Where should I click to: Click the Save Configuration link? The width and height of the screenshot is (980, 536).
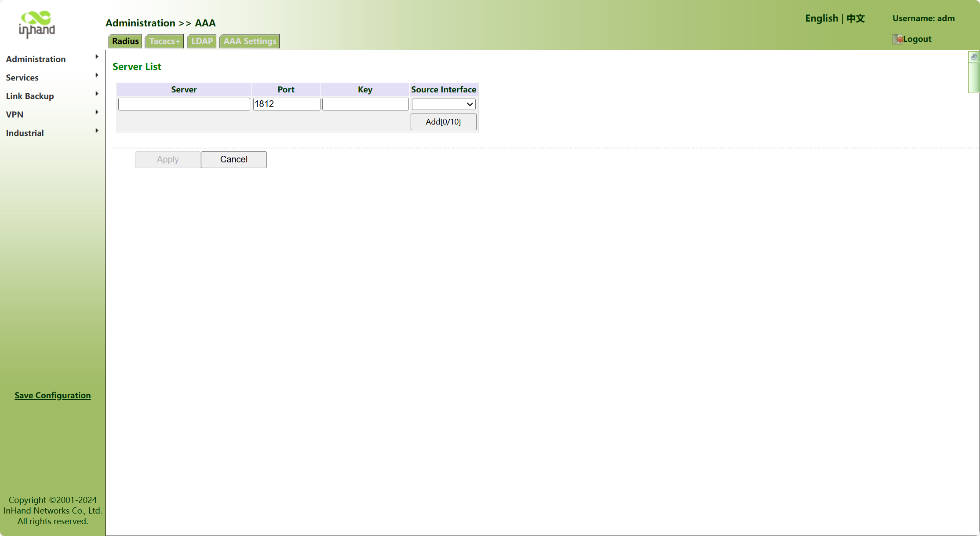click(53, 396)
